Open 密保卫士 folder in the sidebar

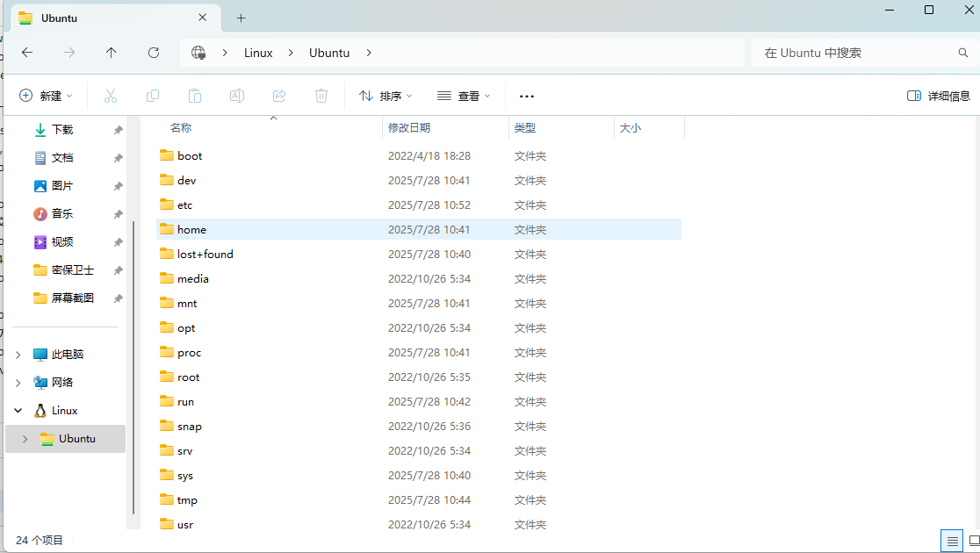click(x=73, y=270)
